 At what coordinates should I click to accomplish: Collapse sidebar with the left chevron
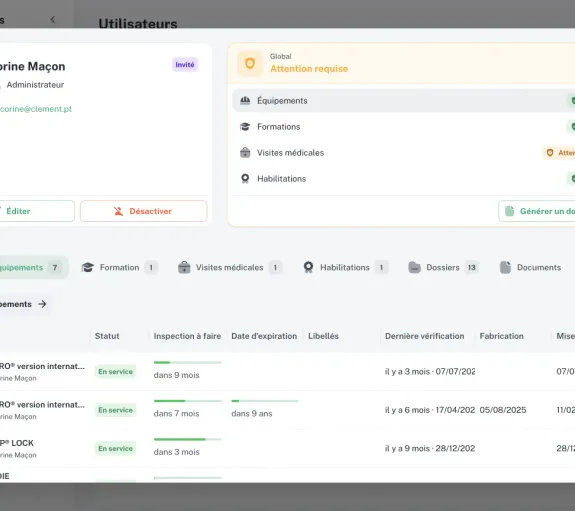(53, 19)
